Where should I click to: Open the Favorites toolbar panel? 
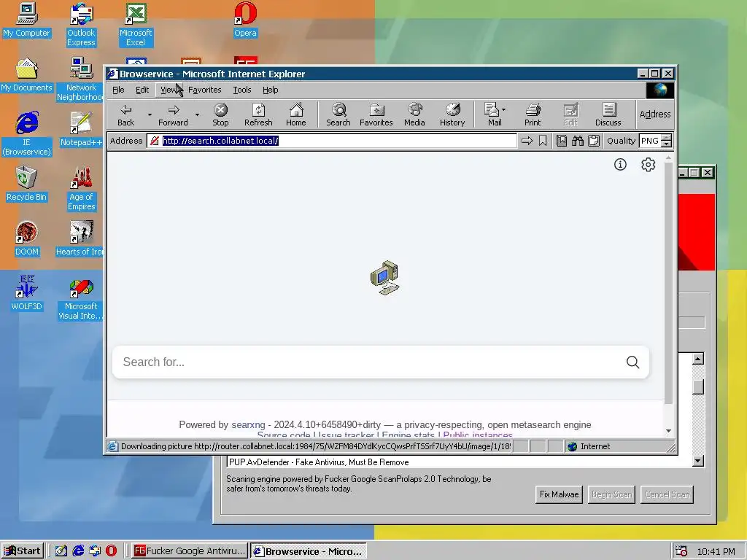[x=376, y=114]
